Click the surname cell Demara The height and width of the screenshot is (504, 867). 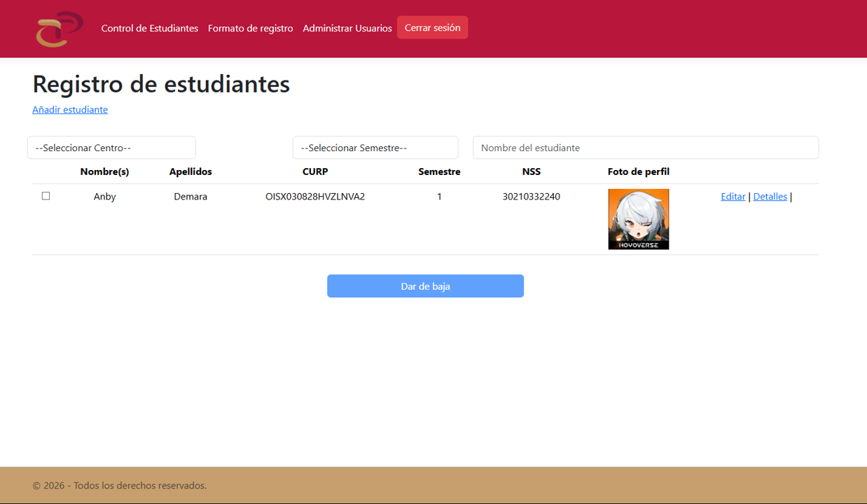[190, 197]
